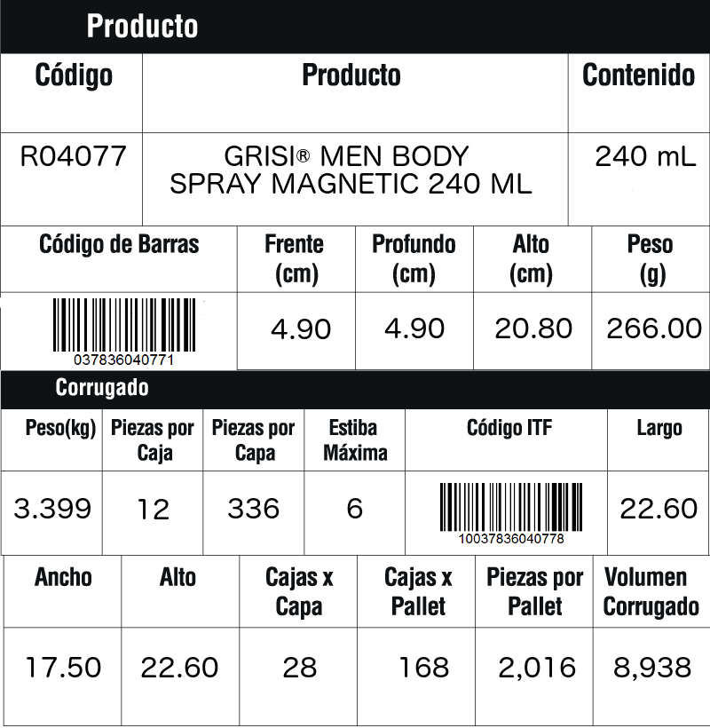This screenshot has height=728, width=710.
Task: Click the Alto (cm) value 20.80
Action: pyautogui.click(x=533, y=328)
